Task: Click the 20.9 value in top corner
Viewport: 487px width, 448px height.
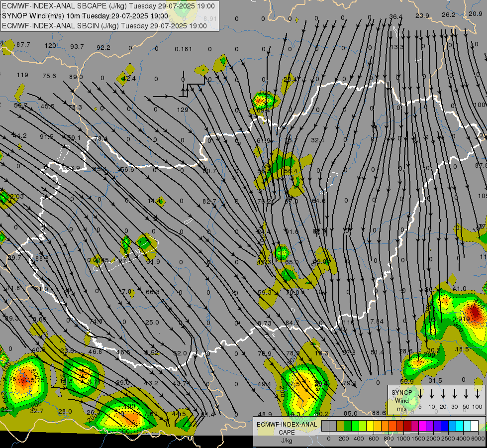Action: pos(475,13)
